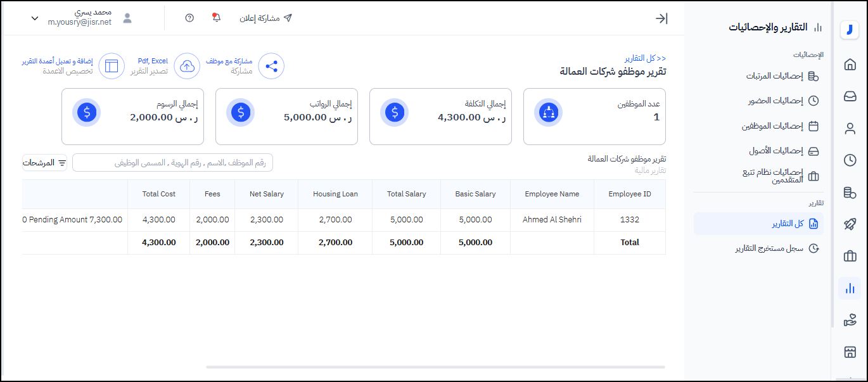Open the customize columns icon

(112, 66)
